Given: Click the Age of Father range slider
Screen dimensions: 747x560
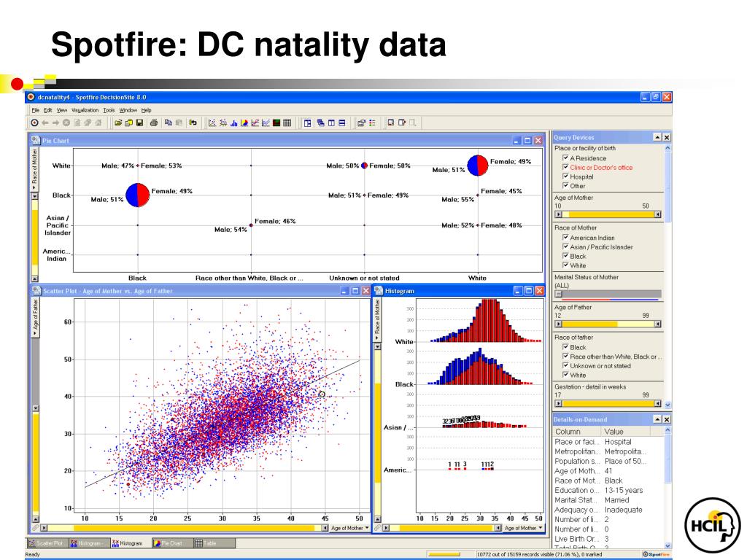Looking at the screenshot, I should (x=608, y=324).
